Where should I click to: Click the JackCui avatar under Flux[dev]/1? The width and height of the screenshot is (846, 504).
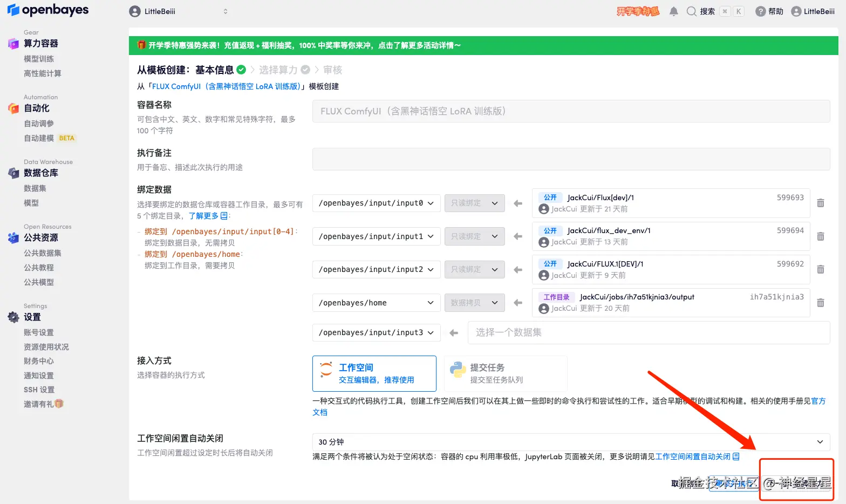(544, 209)
